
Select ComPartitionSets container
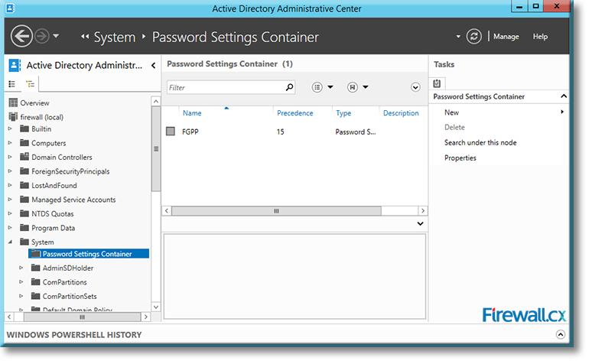pos(70,297)
